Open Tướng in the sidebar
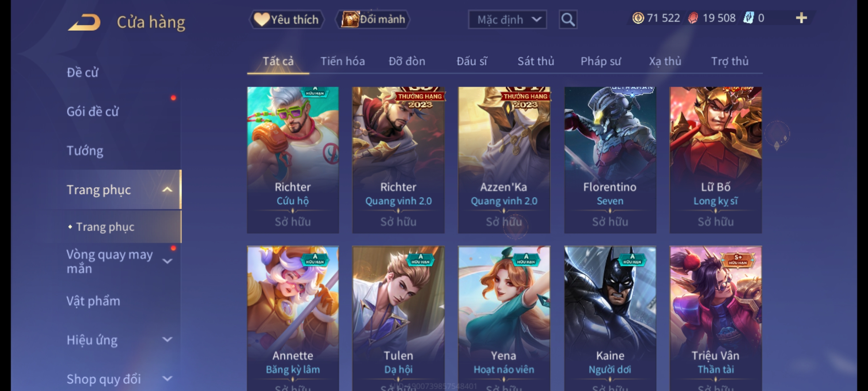 point(85,151)
